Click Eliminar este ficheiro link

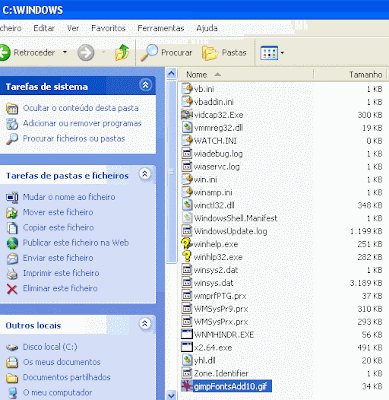60,288
